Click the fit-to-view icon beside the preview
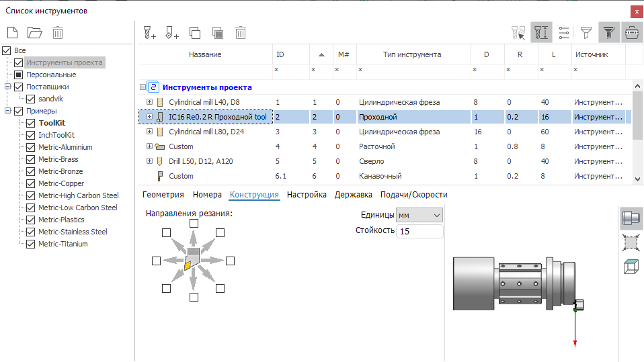 pyautogui.click(x=631, y=242)
